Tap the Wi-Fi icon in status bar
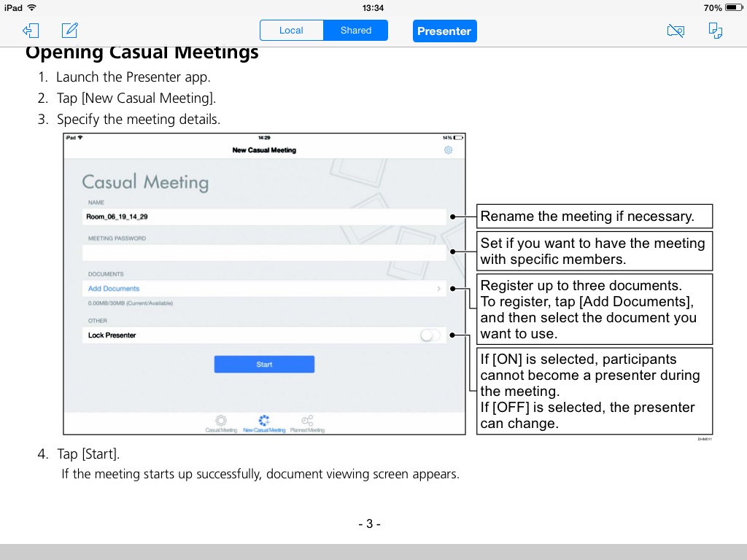This screenshot has height=560, width=747. coord(31,7)
